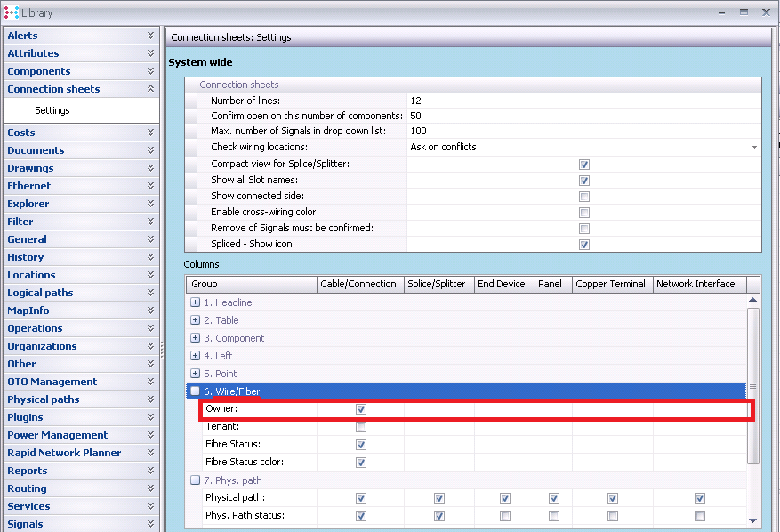Expand the 4. Left group

pyautogui.click(x=196, y=356)
